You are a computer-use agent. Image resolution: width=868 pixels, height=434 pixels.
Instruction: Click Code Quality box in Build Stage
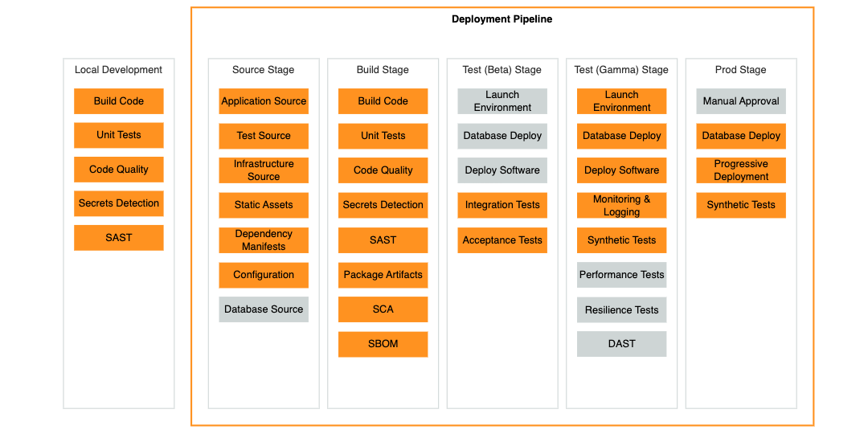coord(383,170)
